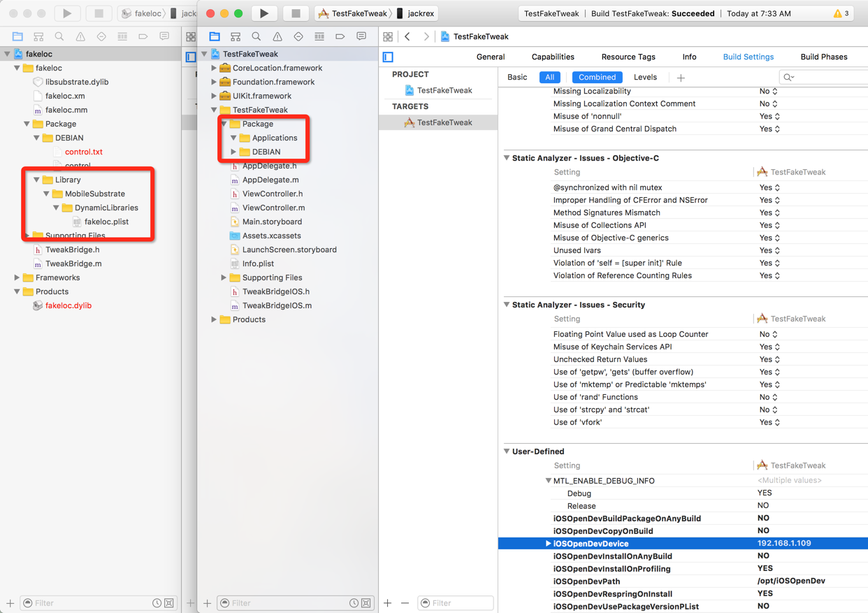Go forward in editor history
The height and width of the screenshot is (613, 868).
point(426,36)
